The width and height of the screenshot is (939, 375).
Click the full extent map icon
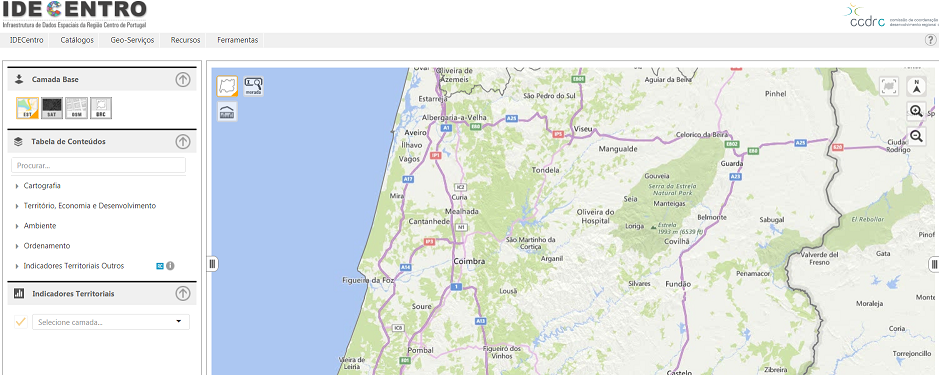[889, 86]
